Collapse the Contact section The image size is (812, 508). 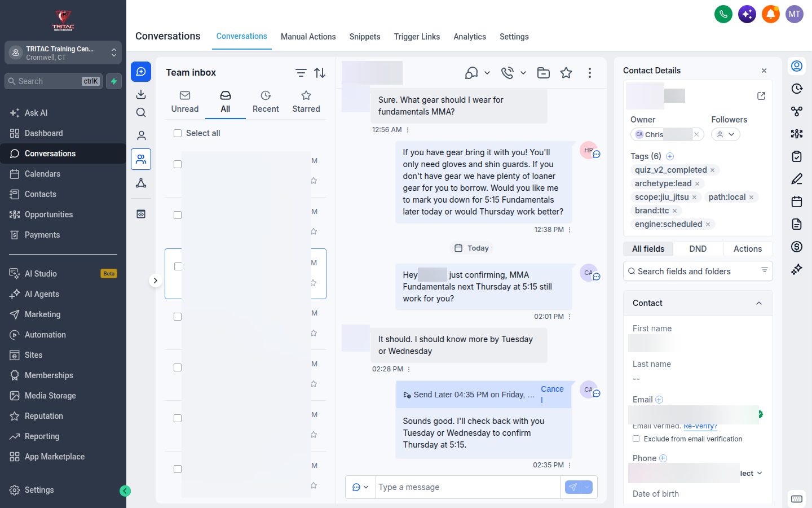click(x=759, y=303)
